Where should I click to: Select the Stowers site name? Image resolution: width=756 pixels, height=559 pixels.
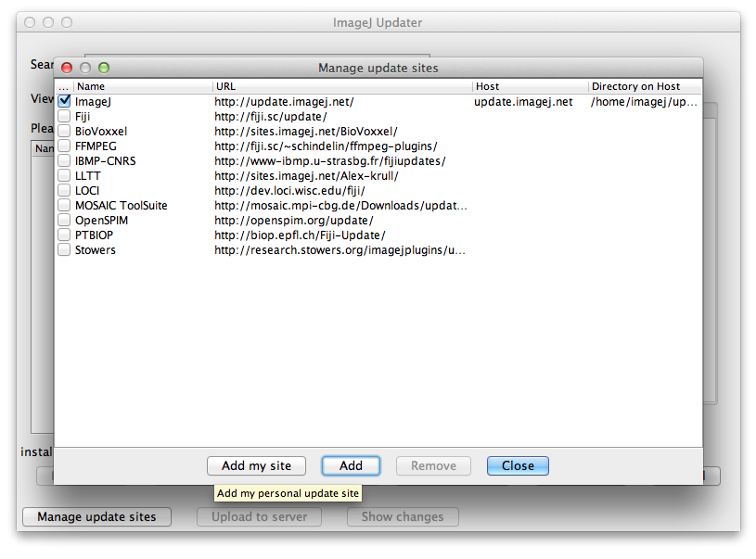pos(96,250)
